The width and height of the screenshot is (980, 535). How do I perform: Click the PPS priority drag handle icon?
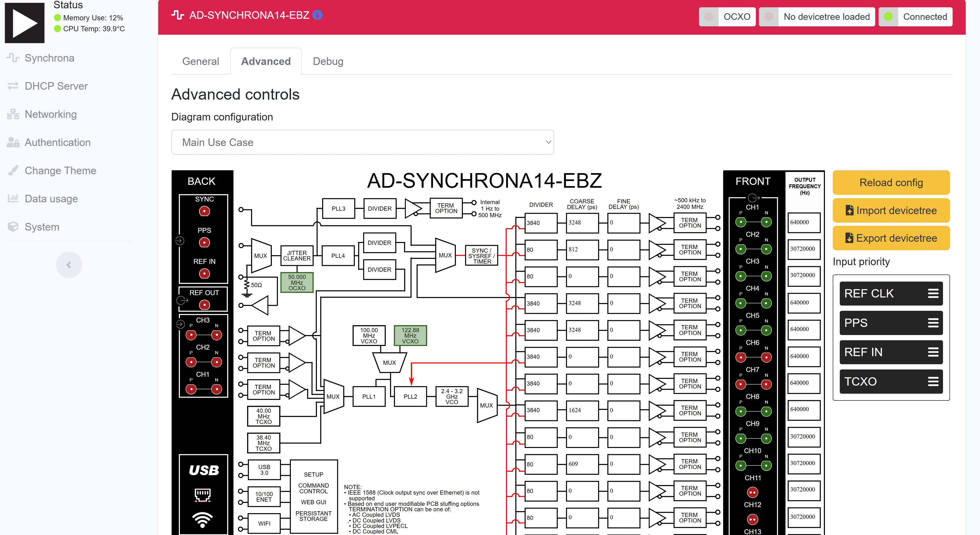(933, 323)
